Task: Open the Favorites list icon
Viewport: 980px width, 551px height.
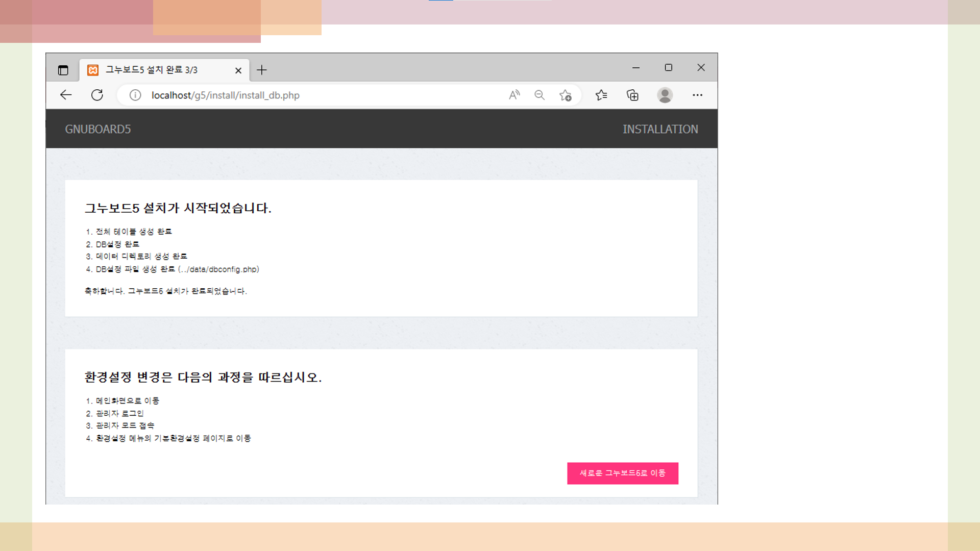Action: (601, 95)
